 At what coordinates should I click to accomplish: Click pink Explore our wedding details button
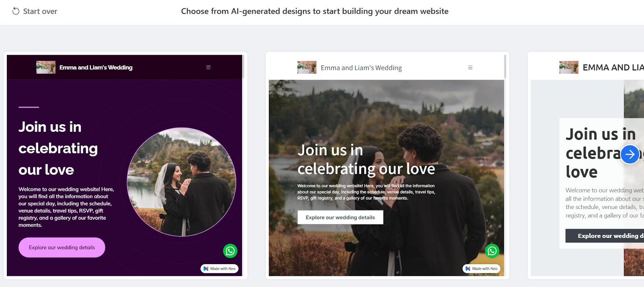click(62, 248)
